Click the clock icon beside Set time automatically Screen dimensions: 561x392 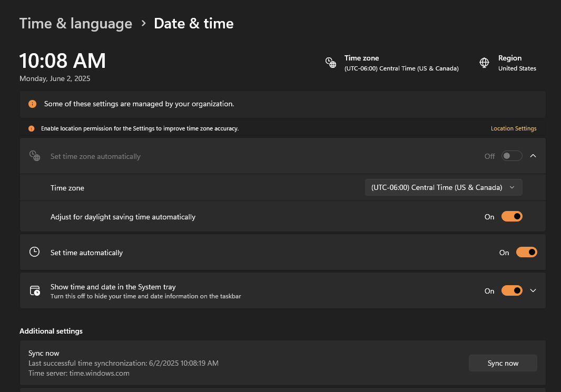point(34,252)
